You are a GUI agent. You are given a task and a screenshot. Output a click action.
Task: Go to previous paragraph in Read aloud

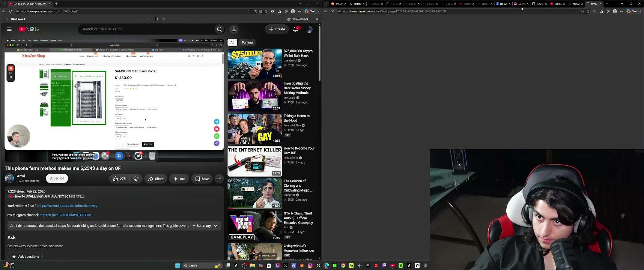(150, 19)
